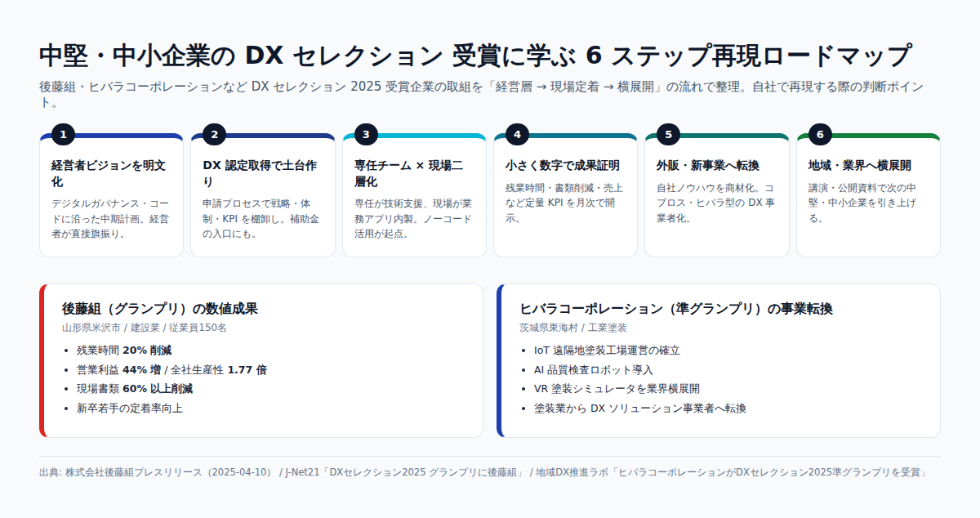
Task: Click the description 残業時間・書類削減・売上など定量 KPI
Action: 563,203
